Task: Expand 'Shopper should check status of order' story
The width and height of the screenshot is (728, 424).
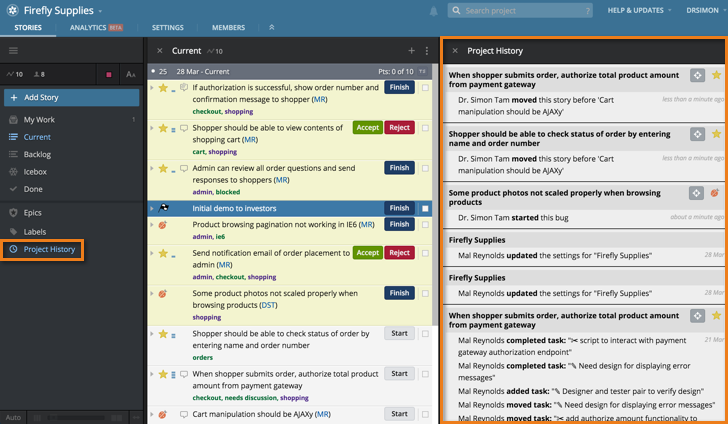Action: [152, 333]
